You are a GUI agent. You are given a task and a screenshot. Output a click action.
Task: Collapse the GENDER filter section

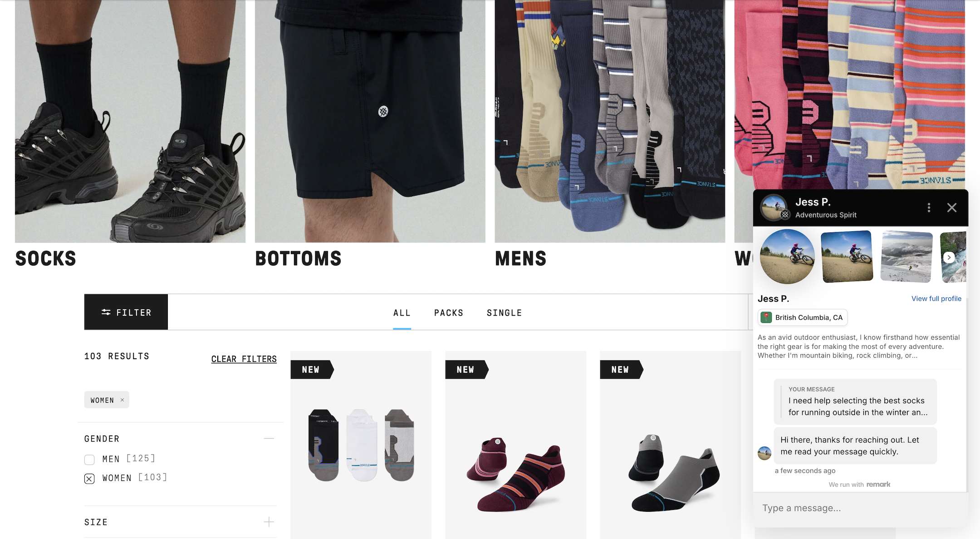point(269,439)
